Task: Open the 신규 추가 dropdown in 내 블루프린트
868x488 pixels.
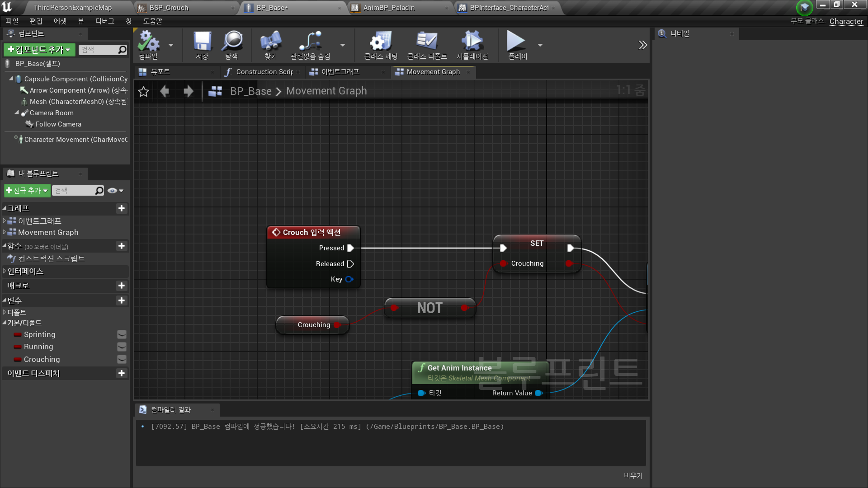Action: 27,190
